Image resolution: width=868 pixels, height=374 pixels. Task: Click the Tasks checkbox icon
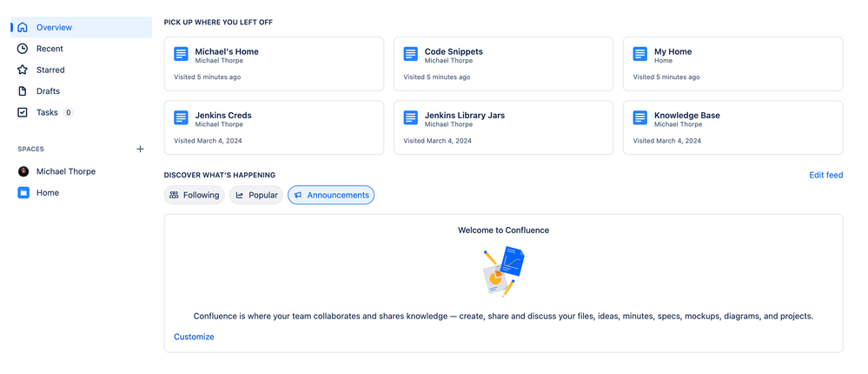point(23,112)
